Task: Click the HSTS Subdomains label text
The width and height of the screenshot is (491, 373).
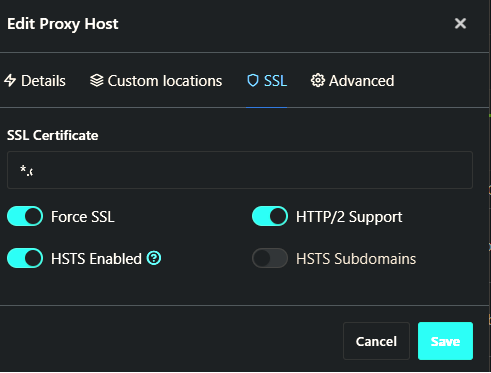Action: (x=356, y=259)
